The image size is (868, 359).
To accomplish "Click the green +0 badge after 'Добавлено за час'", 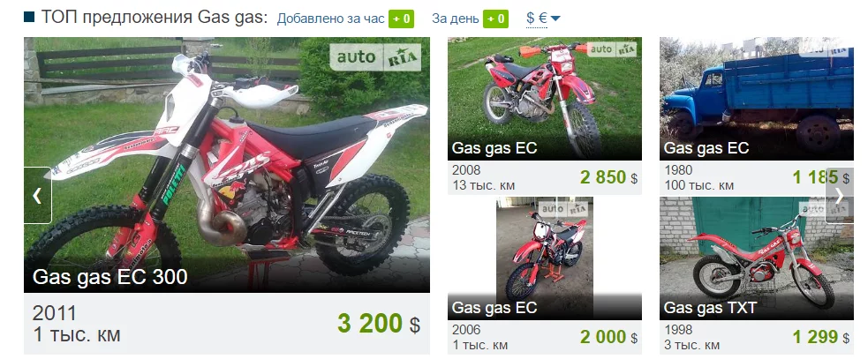I will click(402, 19).
